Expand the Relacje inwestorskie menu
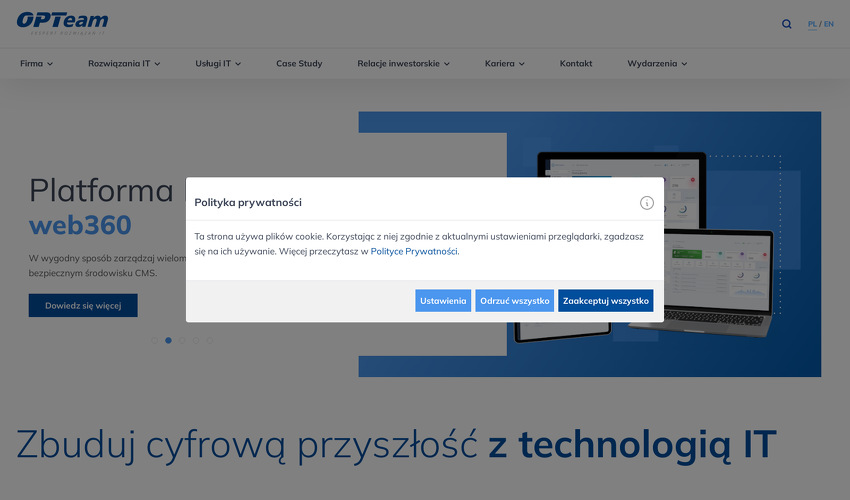This screenshot has height=500, width=850. point(403,63)
